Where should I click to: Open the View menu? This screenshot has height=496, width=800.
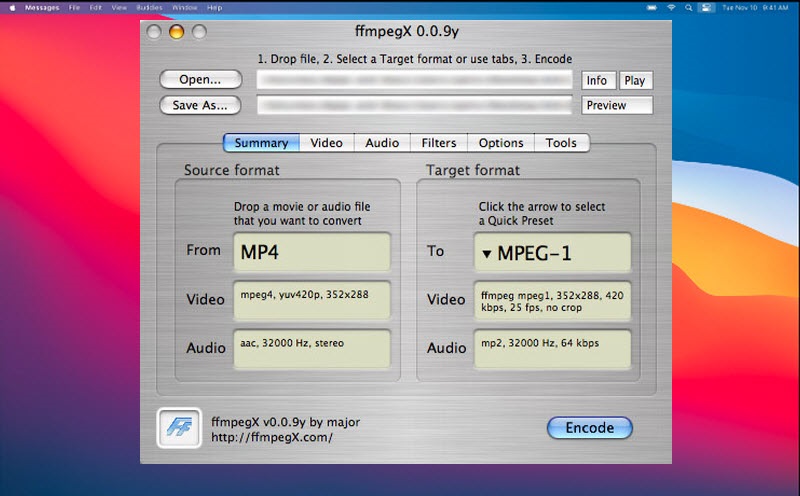coord(119,8)
